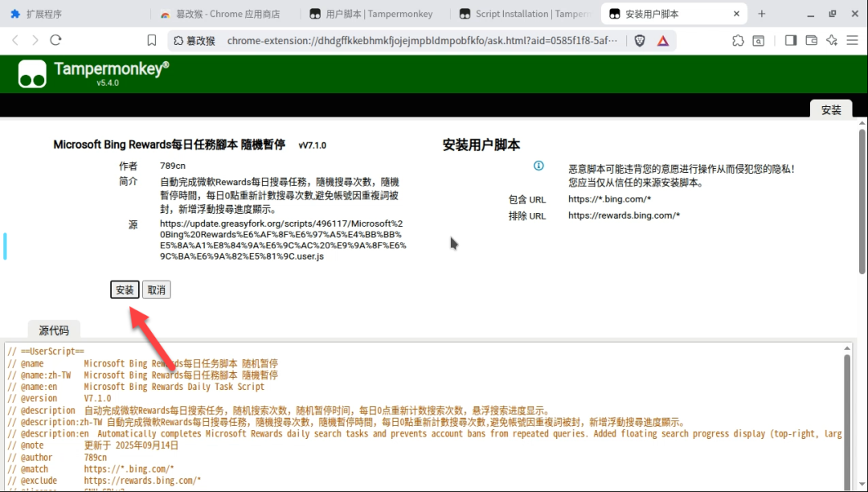
Task: Go forward to the next page
Action: click(x=35, y=40)
